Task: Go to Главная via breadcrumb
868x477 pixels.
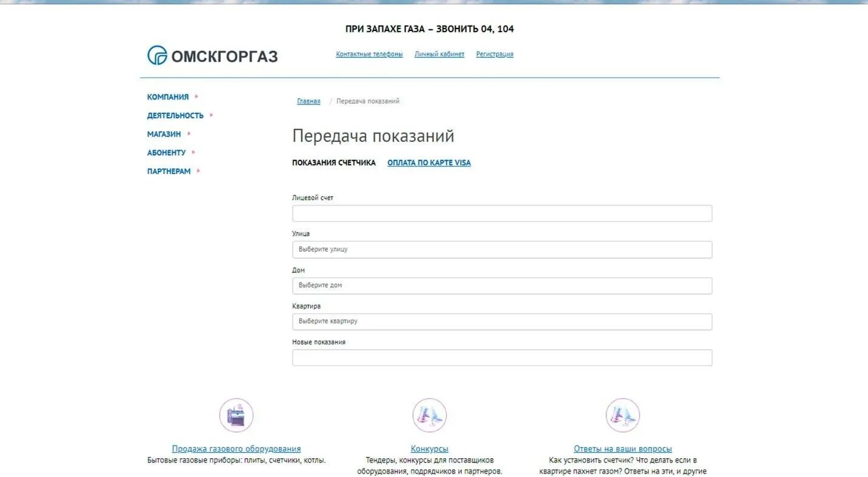Action: [x=309, y=101]
